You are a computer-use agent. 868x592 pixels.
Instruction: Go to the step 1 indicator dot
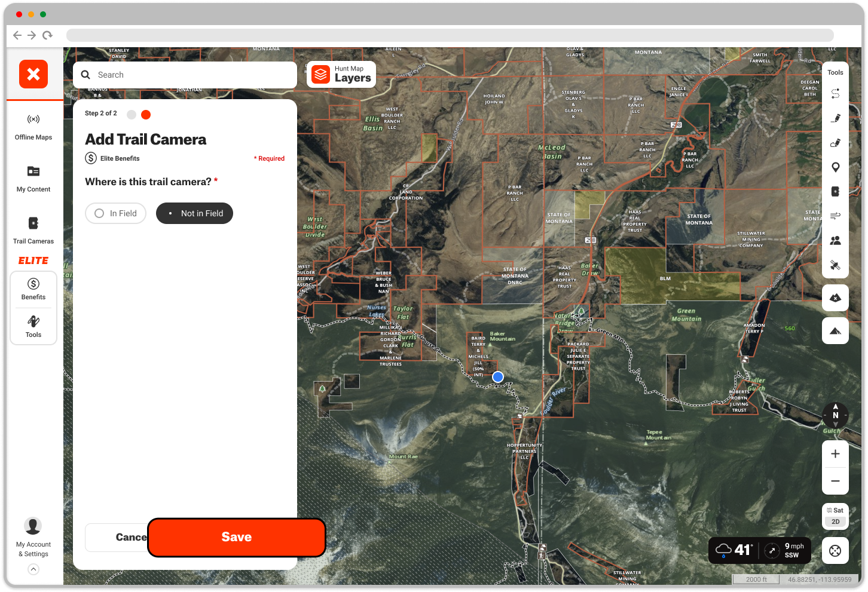[x=132, y=115]
